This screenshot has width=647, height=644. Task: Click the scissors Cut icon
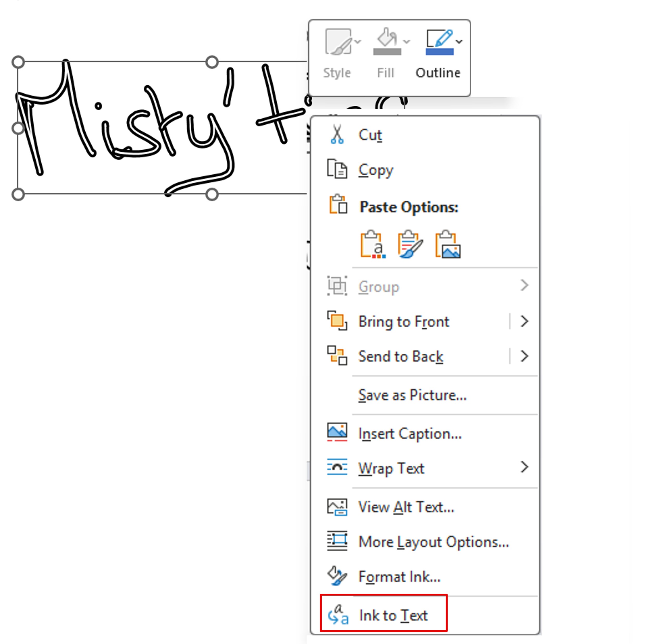pyautogui.click(x=337, y=134)
